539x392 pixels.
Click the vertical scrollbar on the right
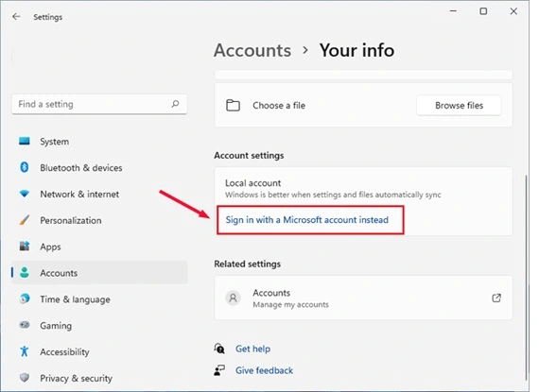(x=526, y=278)
